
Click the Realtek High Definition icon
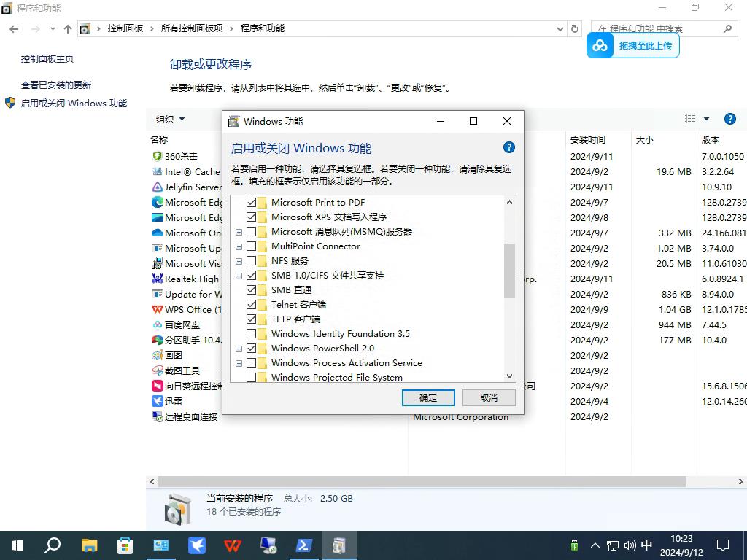[x=158, y=279]
